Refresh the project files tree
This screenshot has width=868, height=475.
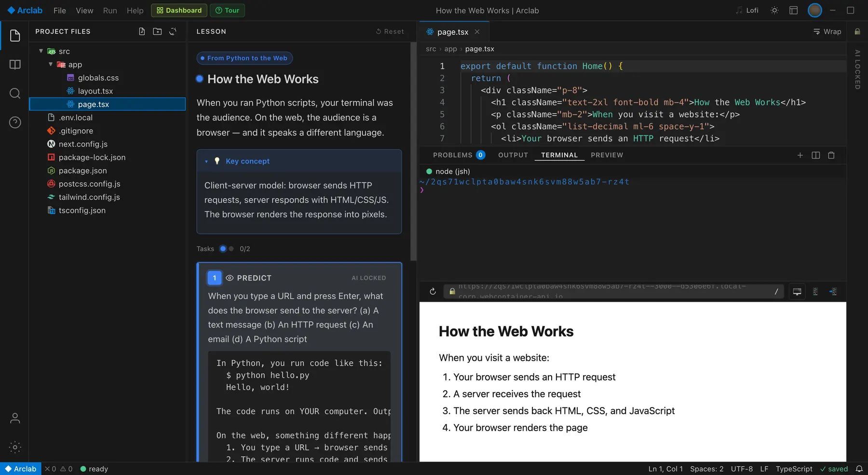[x=173, y=31]
